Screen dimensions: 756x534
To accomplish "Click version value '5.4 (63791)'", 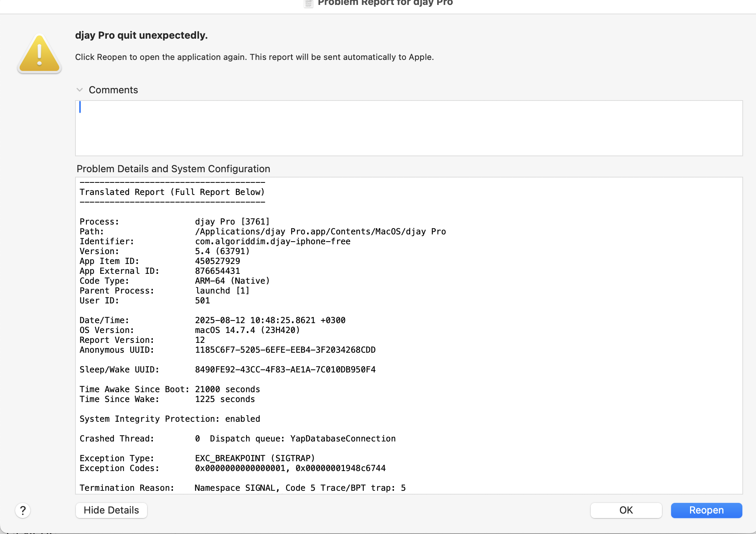I will pyautogui.click(x=222, y=251).
